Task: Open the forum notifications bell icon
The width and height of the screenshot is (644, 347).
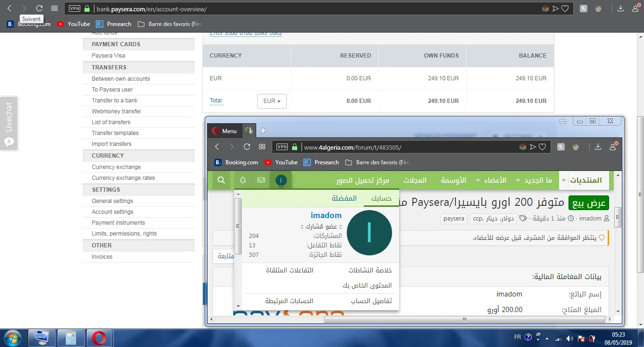Action: click(243, 180)
